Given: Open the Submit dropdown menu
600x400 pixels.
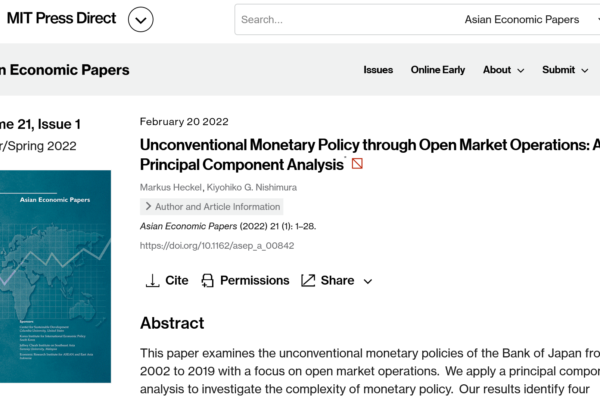Looking at the screenshot, I should (x=565, y=70).
